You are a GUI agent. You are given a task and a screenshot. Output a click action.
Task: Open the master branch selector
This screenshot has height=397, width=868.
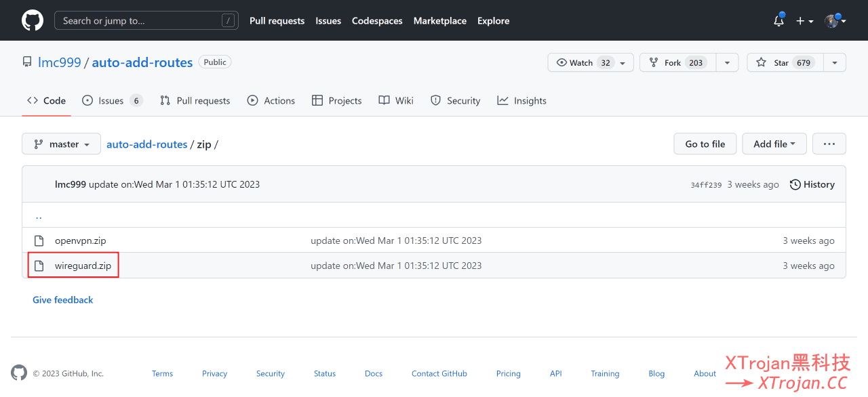(x=61, y=144)
